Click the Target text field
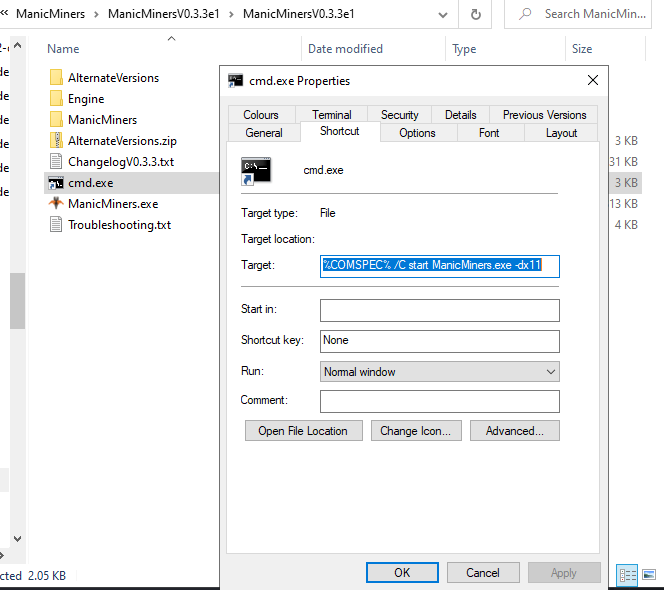 tap(440, 266)
